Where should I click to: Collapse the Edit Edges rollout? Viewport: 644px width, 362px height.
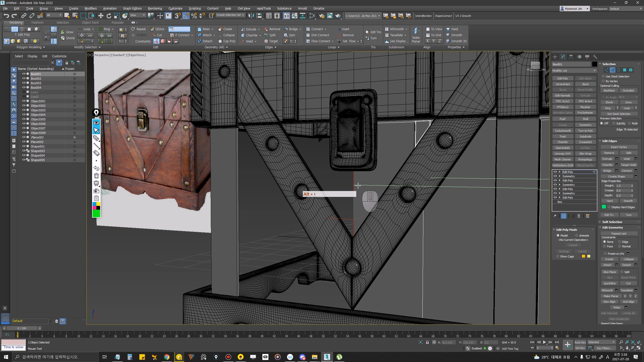point(609,141)
